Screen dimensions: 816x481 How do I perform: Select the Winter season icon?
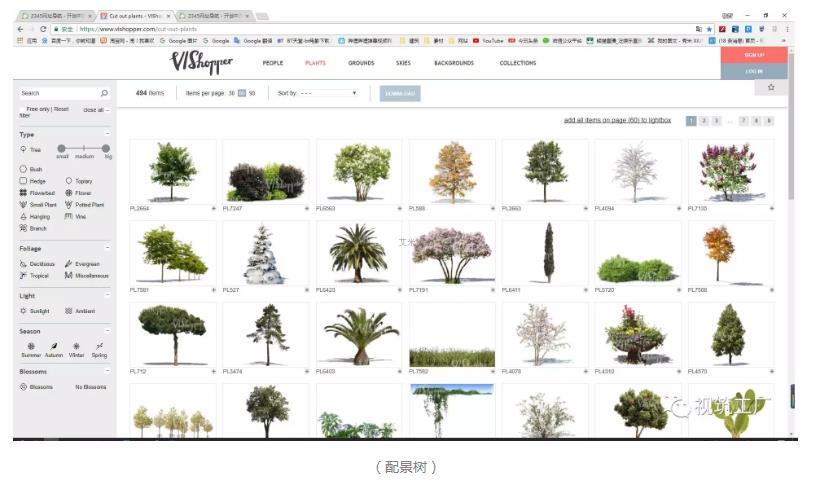[76, 346]
